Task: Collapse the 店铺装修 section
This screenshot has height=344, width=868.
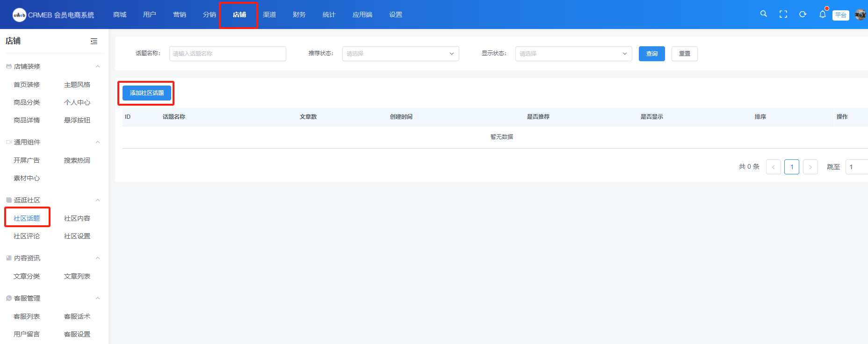Action: (x=98, y=66)
